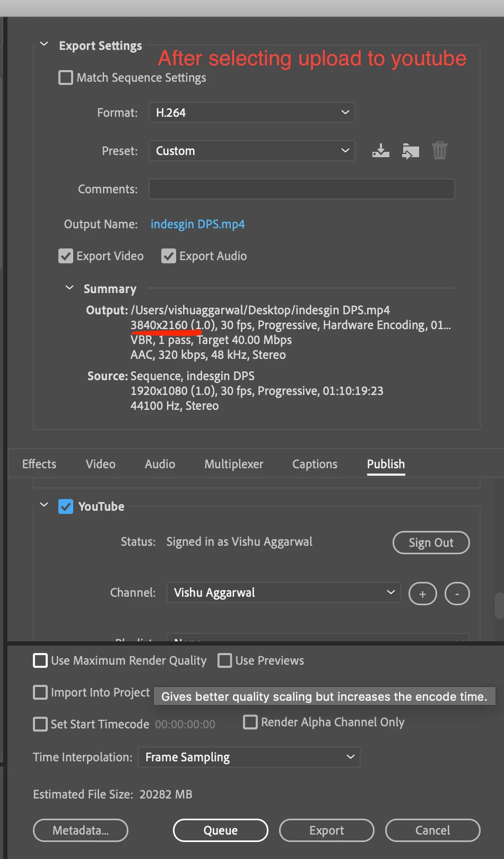Screen dimensions: 504x859
Task: Collapse the Export Settings section
Action: click(x=44, y=45)
